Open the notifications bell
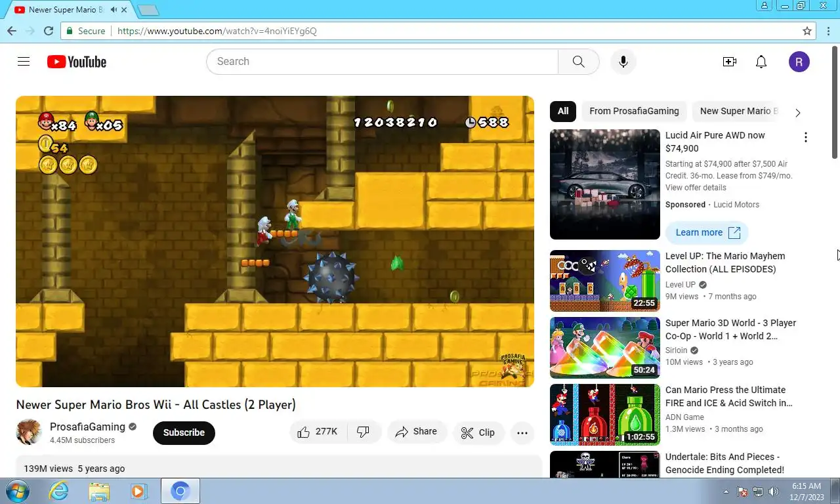Screen dimensions: 840x504 coord(761,62)
